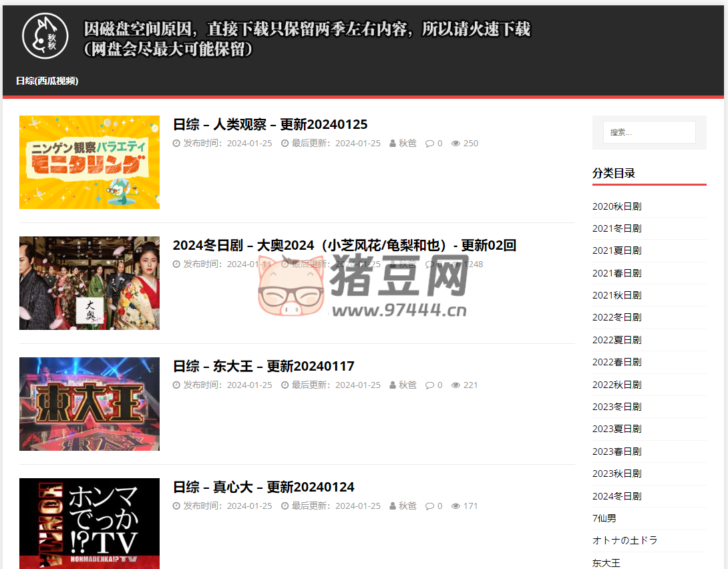Click the site logo with the rabbit emblem
Image resolution: width=728 pixels, height=569 pixels.
(x=45, y=36)
